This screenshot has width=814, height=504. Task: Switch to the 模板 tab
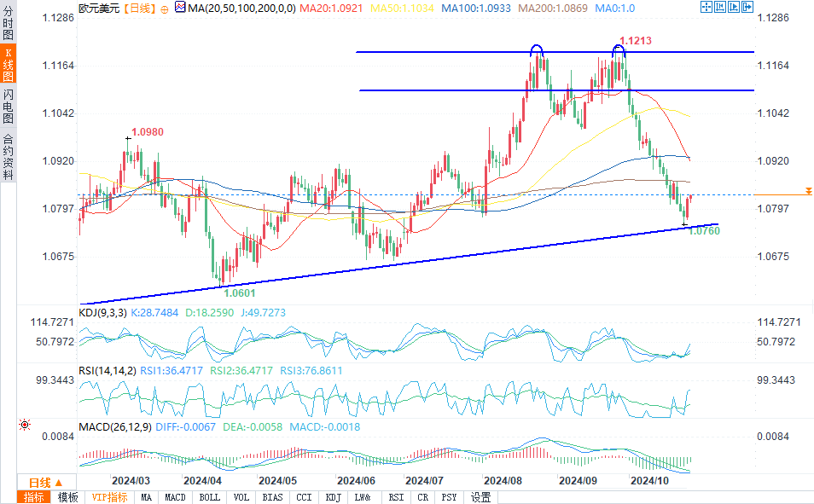[x=67, y=497]
